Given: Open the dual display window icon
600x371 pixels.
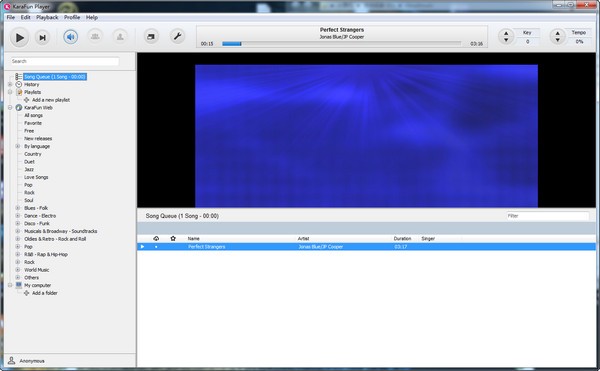Looking at the screenshot, I should point(151,37).
